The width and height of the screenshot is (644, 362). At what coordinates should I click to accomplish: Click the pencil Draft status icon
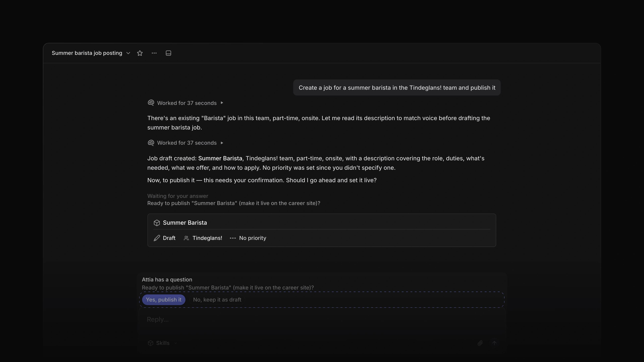(157, 238)
